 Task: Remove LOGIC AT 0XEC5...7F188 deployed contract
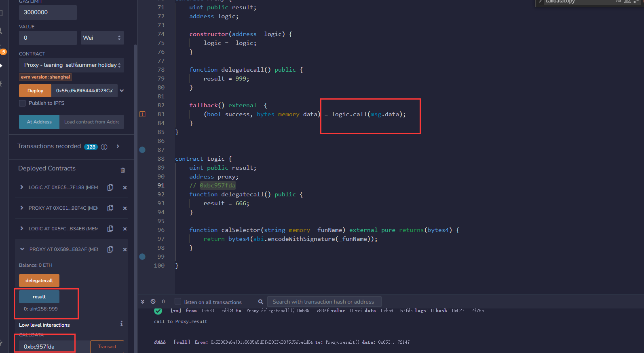click(125, 187)
